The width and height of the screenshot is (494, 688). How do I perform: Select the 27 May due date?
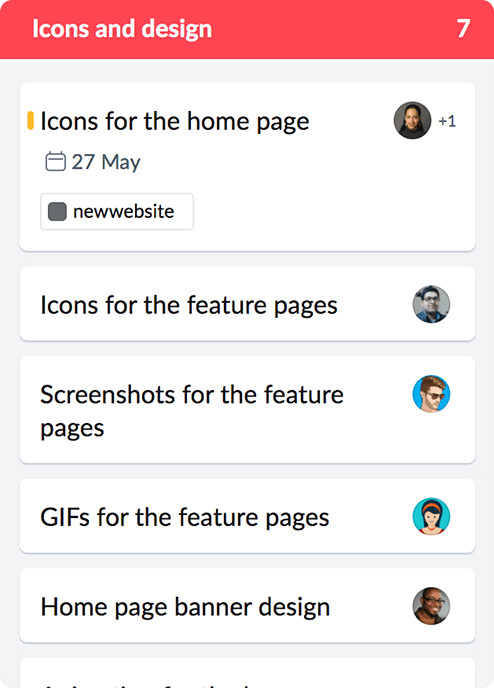coord(93,162)
